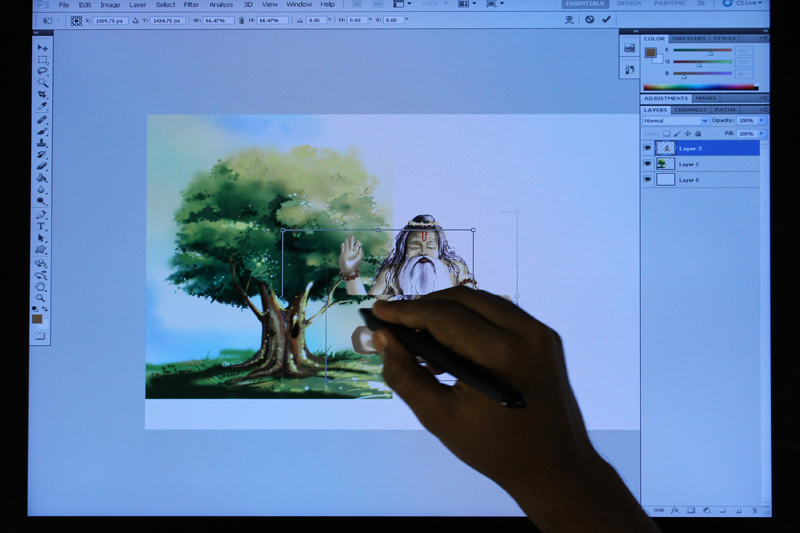Screen dimensions: 800x533
Task: Switch to the Channels tab
Action: tap(690, 109)
